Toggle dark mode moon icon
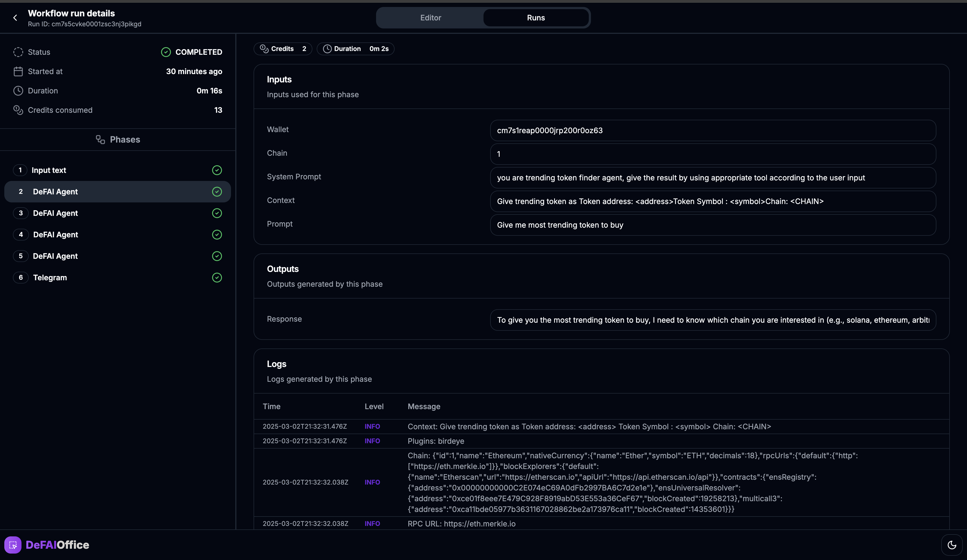Screen dimensions: 967x560 point(952,545)
